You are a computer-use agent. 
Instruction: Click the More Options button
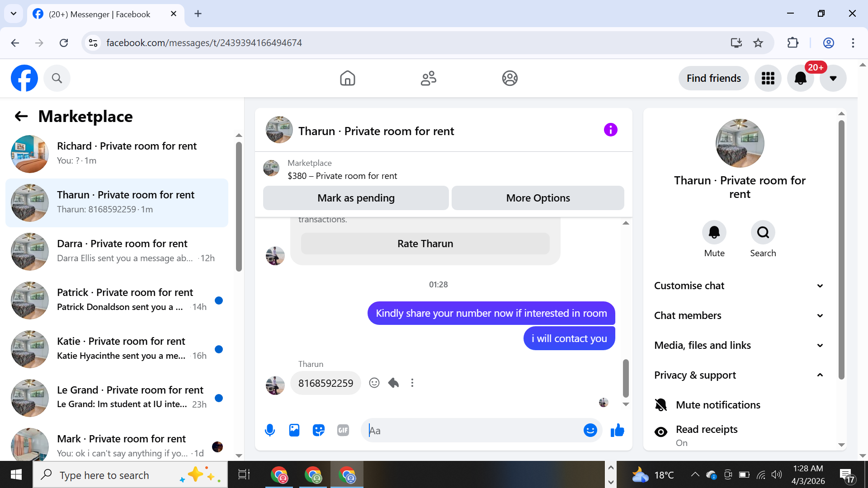coord(538,198)
